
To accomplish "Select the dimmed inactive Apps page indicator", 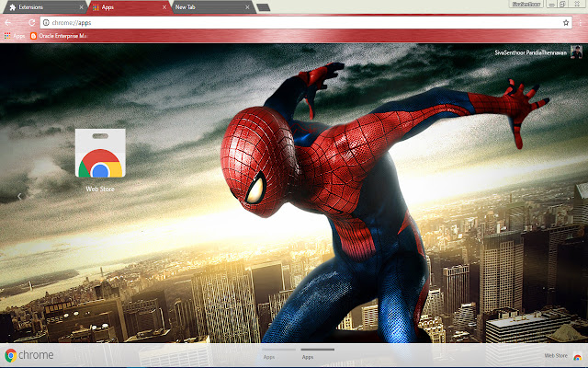I will point(278,353).
